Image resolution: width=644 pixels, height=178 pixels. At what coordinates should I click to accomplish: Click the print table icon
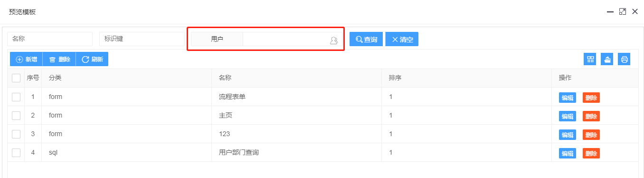click(x=624, y=59)
